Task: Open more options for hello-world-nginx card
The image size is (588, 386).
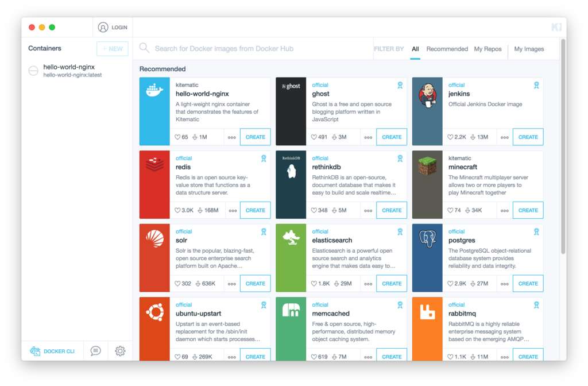Action: (232, 137)
